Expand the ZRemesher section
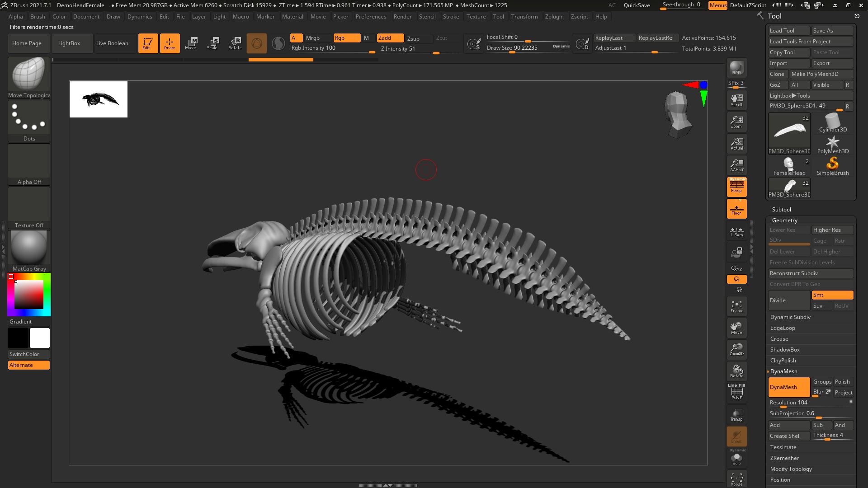The width and height of the screenshot is (868, 488). click(x=784, y=458)
